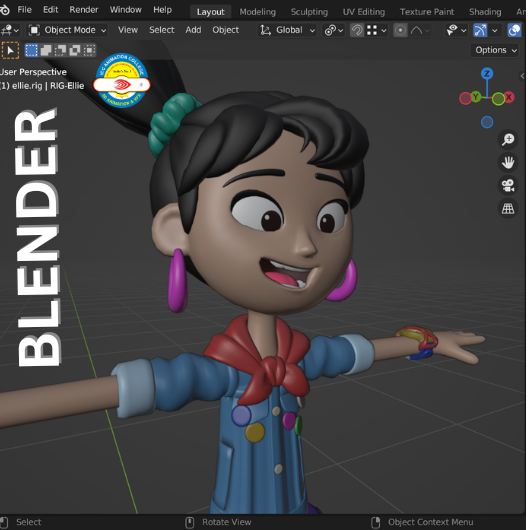Expand the Options dropdown
The width and height of the screenshot is (530, 530).
click(495, 50)
